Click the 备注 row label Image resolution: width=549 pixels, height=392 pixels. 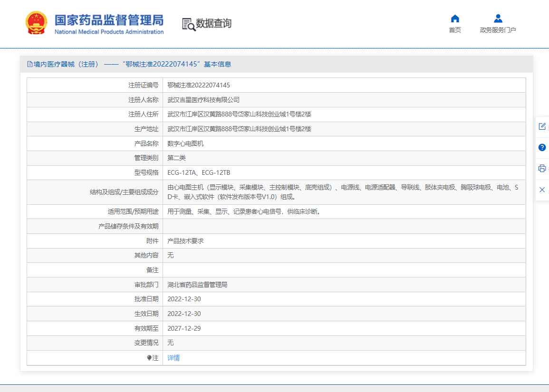point(152,270)
